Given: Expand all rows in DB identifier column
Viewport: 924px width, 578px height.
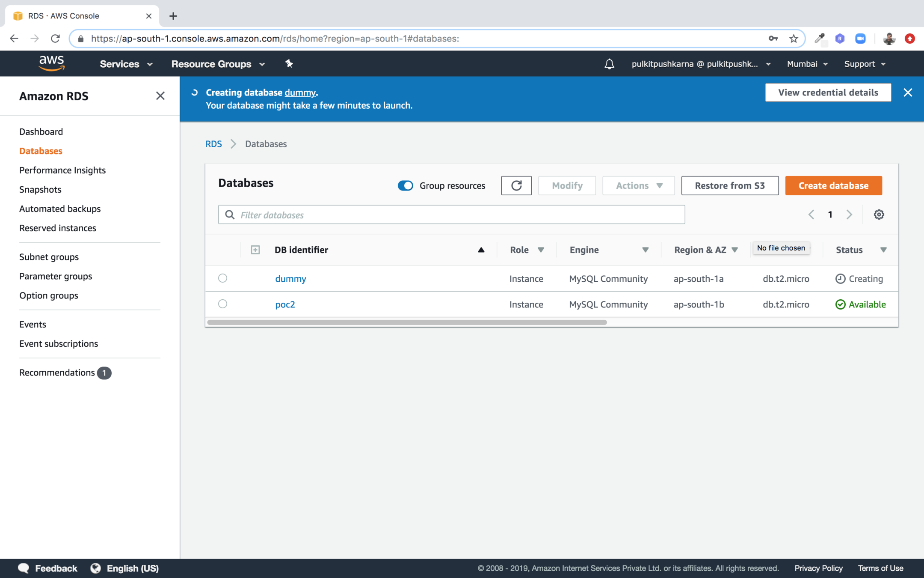Looking at the screenshot, I should pyautogui.click(x=255, y=250).
